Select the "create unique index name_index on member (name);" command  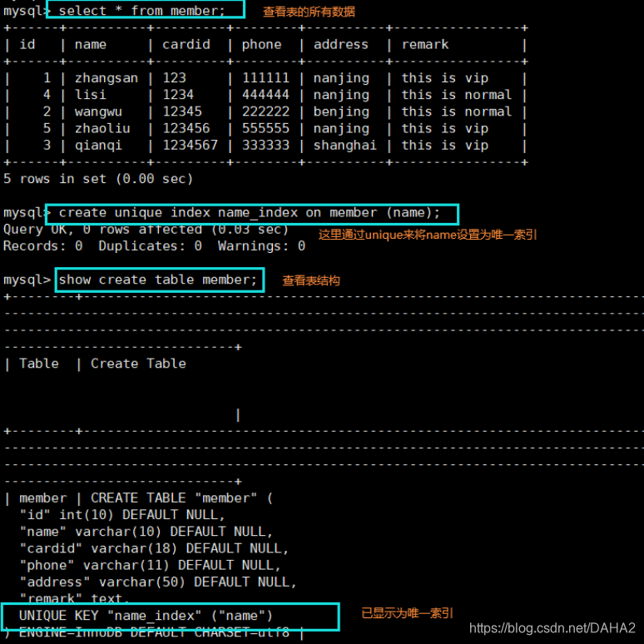click(x=250, y=213)
